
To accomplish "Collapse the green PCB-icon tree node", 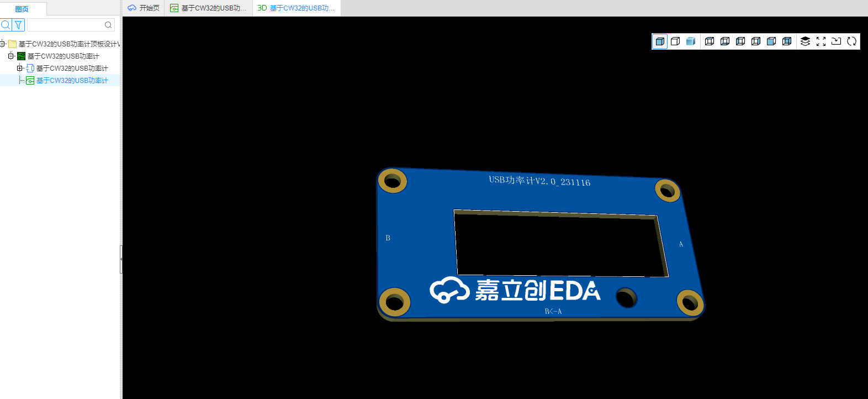I will (10, 56).
